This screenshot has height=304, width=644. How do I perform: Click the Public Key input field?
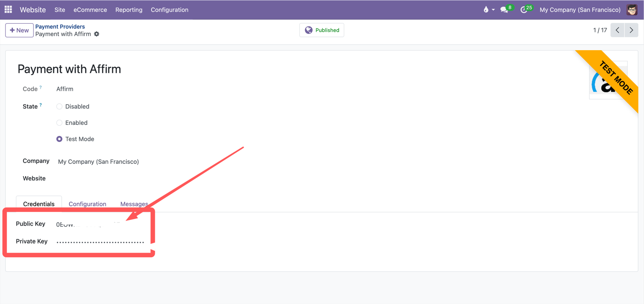click(100, 224)
